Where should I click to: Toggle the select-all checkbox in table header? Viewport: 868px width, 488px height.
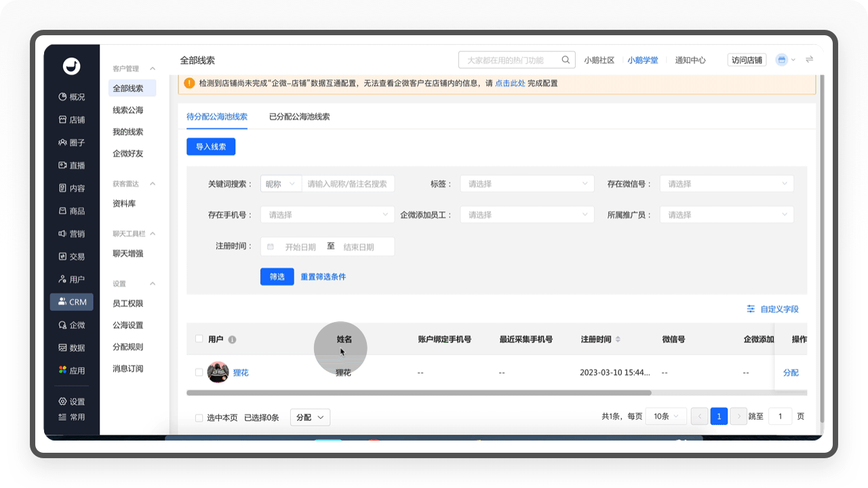199,339
